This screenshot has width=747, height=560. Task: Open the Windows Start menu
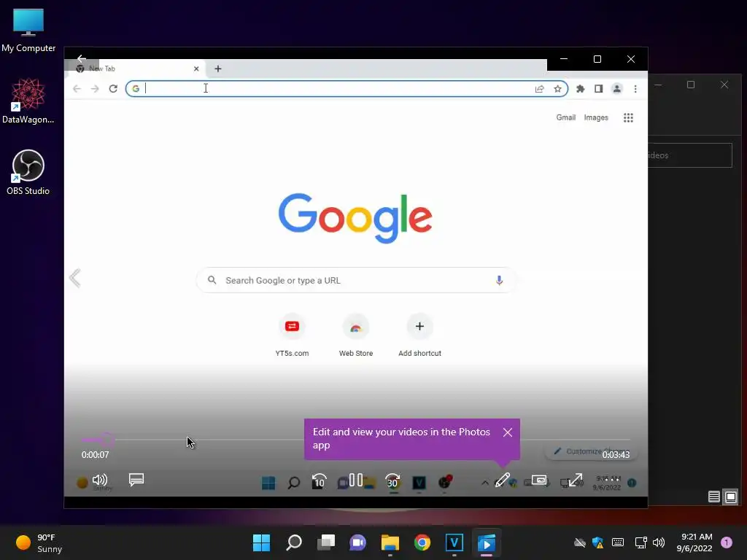point(262,542)
